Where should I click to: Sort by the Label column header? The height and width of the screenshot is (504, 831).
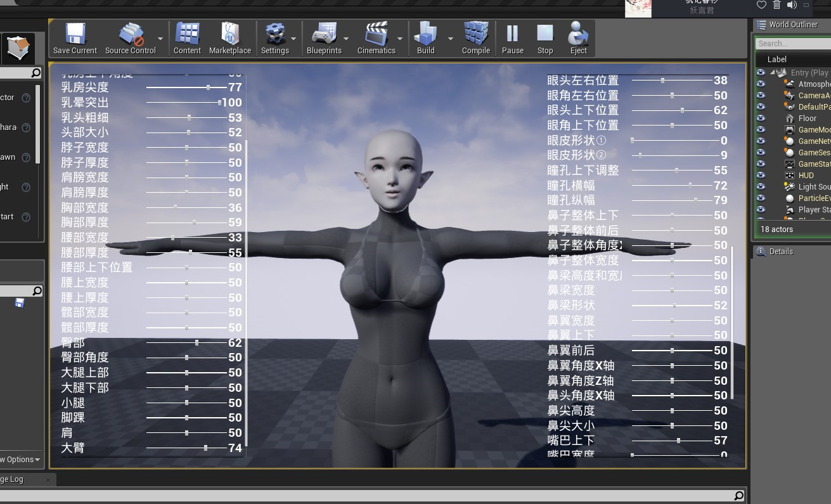coord(777,60)
